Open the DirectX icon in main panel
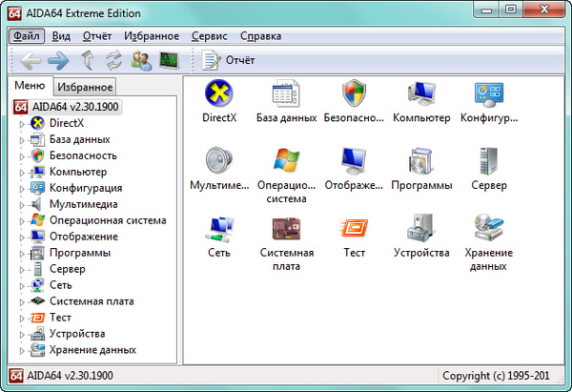 pos(218,95)
